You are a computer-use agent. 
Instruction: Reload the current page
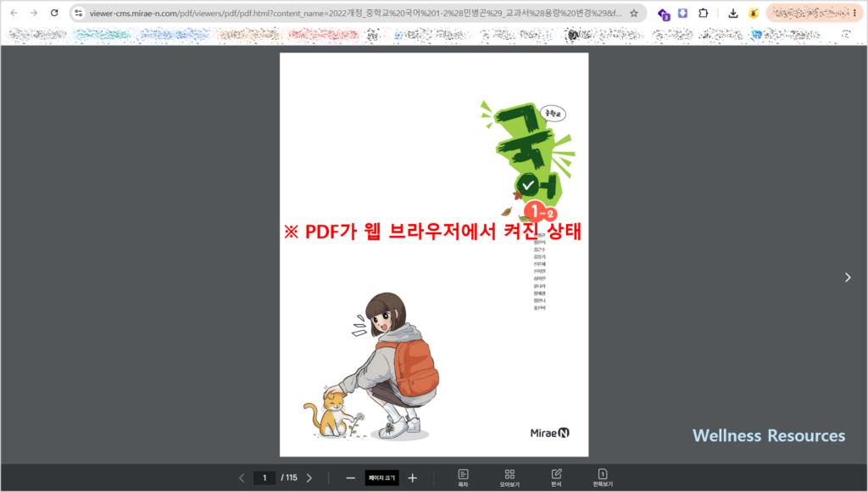pos(54,13)
